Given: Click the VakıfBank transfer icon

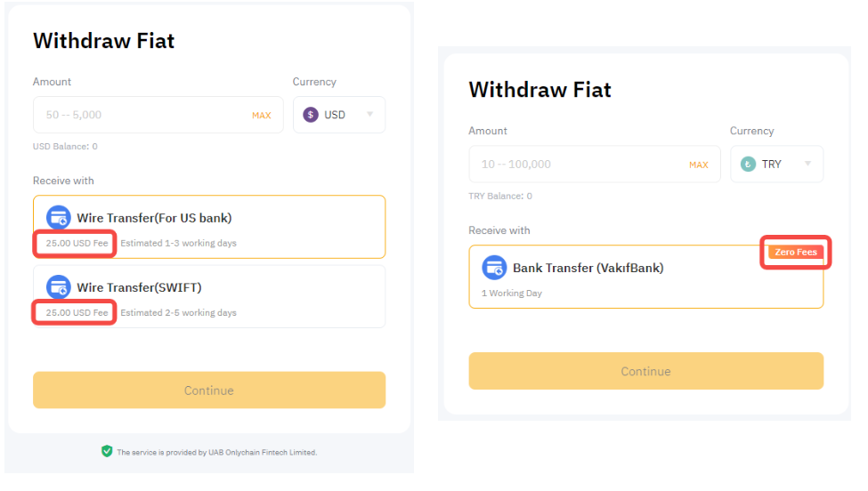Looking at the screenshot, I should pyautogui.click(x=494, y=268).
